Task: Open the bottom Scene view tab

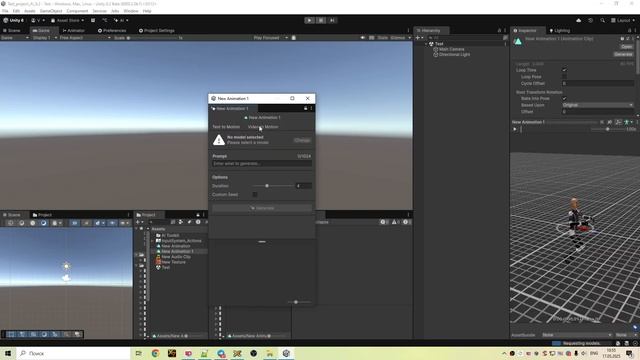Action: [x=12, y=215]
